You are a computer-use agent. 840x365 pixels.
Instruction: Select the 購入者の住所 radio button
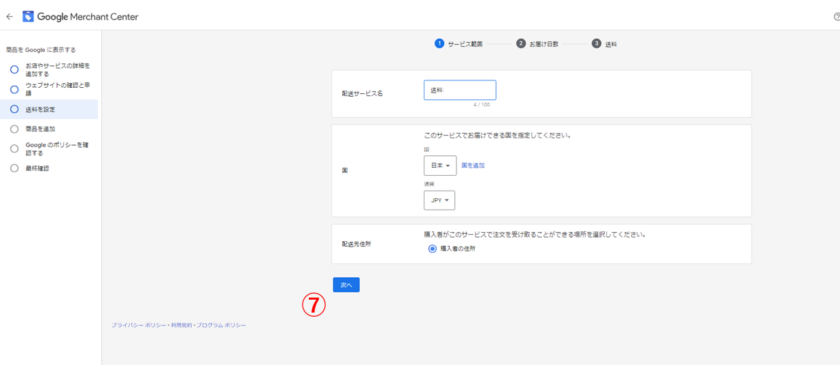coord(432,249)
